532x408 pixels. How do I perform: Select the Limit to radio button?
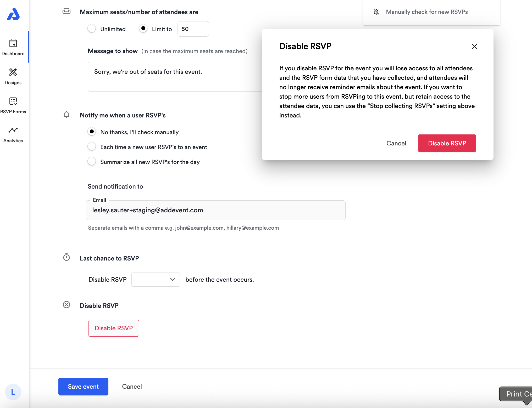[x=143, y=29]
